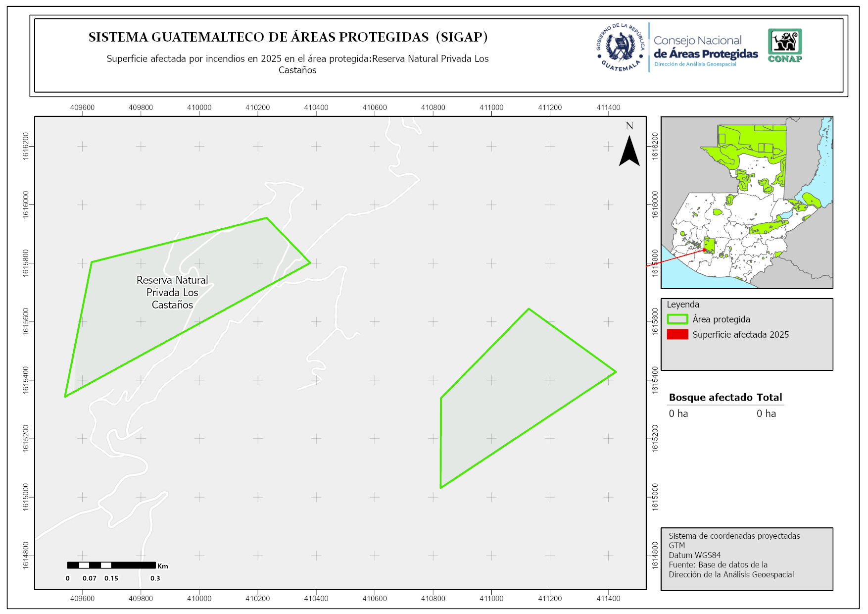Click the SISTEMA GUATEMALTECO DE ÁREAS PROTEGIDAS title
This screenshot has height=614, width=868.
(x=288, y=37)
